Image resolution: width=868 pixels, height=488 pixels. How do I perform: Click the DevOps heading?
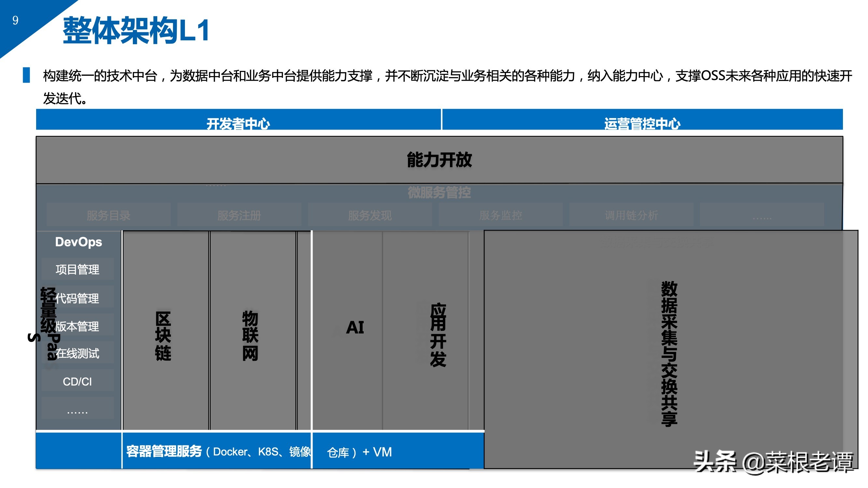[78, 242]
